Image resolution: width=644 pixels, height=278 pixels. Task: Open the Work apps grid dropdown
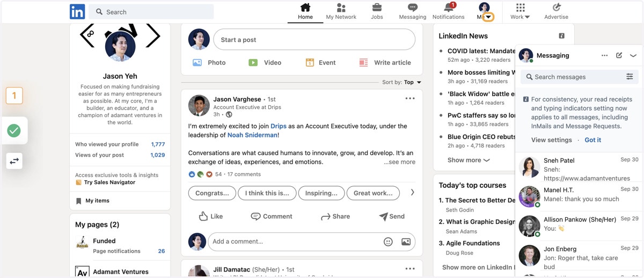pos(520,11)
